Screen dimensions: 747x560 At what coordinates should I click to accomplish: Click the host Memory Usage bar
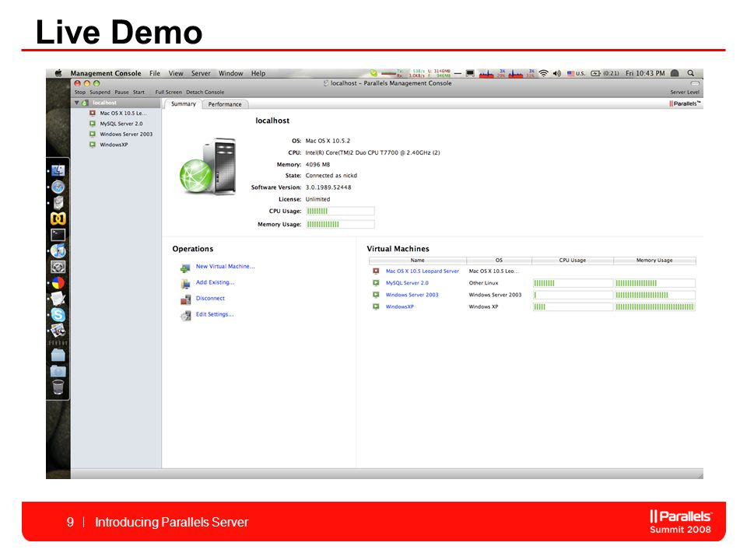(340, 224)
